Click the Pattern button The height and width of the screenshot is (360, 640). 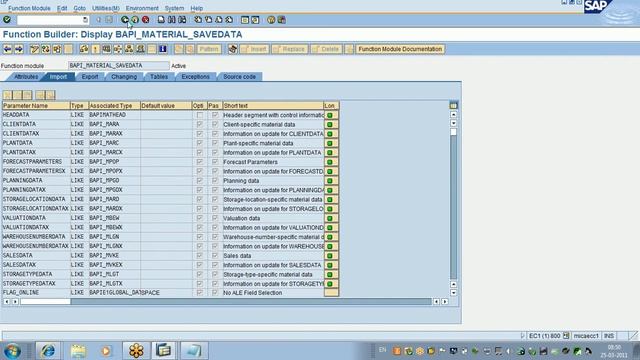(x=209, y=49)
